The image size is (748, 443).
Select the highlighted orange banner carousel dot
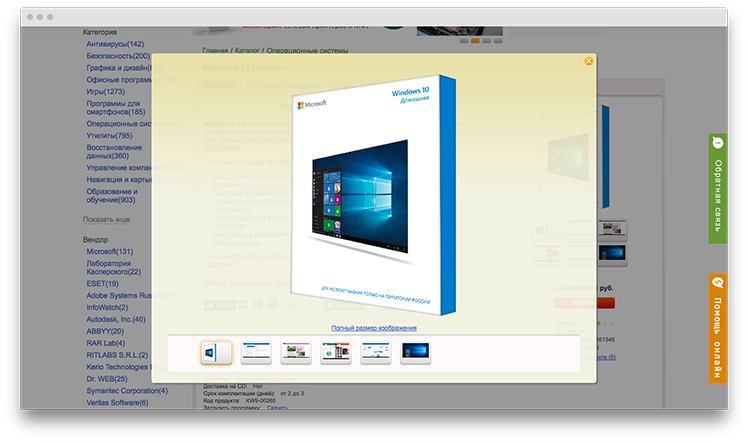point(475,41)
